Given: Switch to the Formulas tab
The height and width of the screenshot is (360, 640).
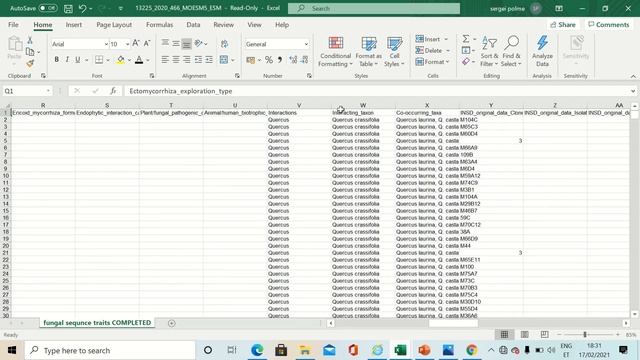Looking at the screenshot, I should [x=159, y=24].
